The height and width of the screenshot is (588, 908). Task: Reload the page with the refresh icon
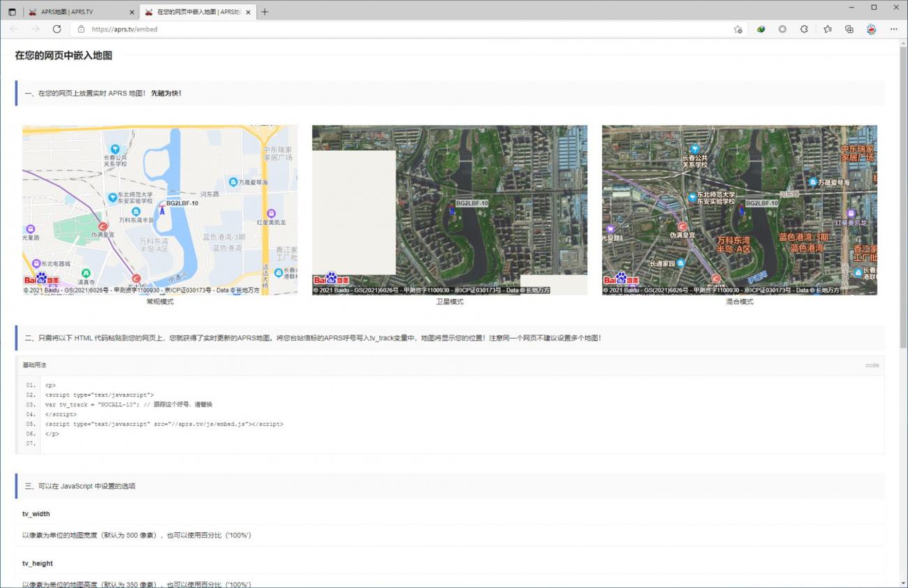click(58, 29)
